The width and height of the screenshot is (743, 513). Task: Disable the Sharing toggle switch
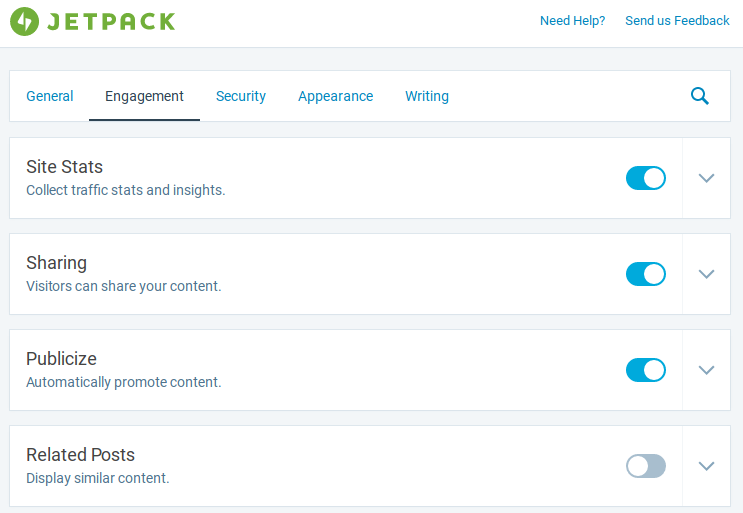coord(645,274)
